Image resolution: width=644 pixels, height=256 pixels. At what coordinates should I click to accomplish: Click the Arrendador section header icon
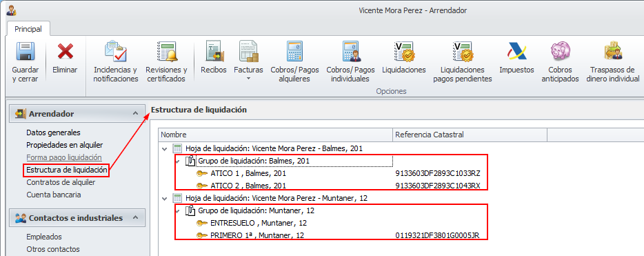[x=21, y=114]
